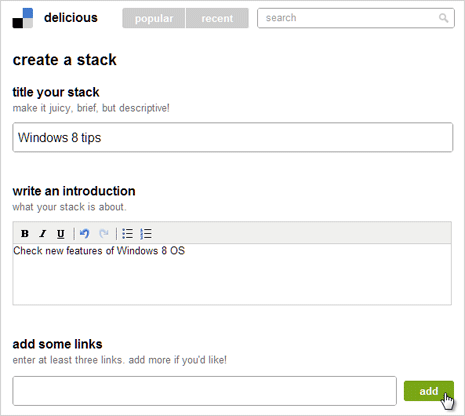The height and width of the screenshot is (416, 465).
Task: Open the popular tab
Action: [x=154, y=18]
